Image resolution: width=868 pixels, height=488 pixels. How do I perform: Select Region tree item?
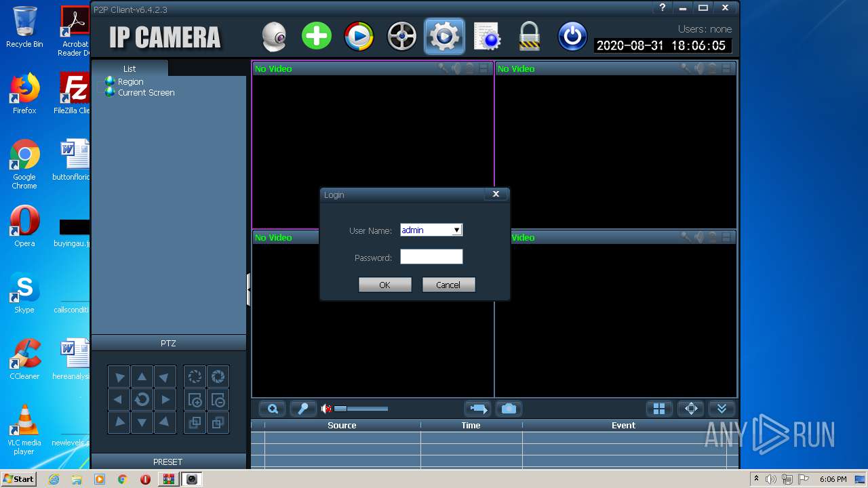pos(130,81)
